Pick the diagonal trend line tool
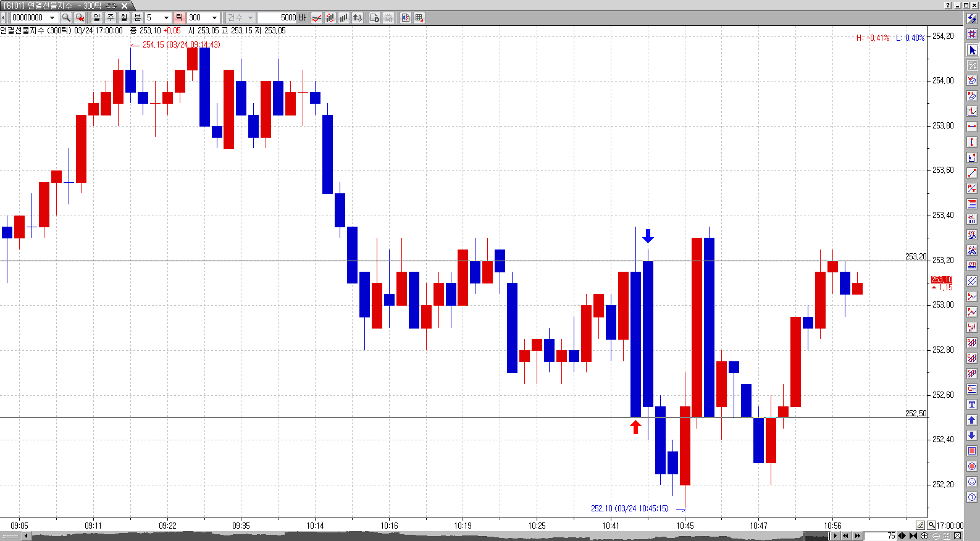 [x=972, y=173]
